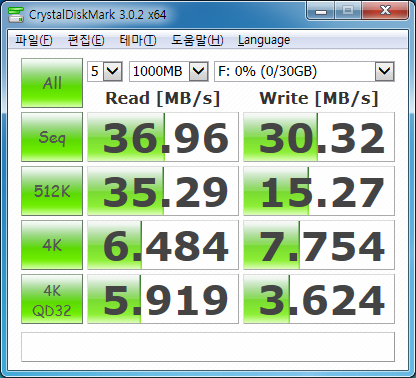416x378 pixels.
Task: Click the 512K write value 15.27
Action: (x=319, y=191)
